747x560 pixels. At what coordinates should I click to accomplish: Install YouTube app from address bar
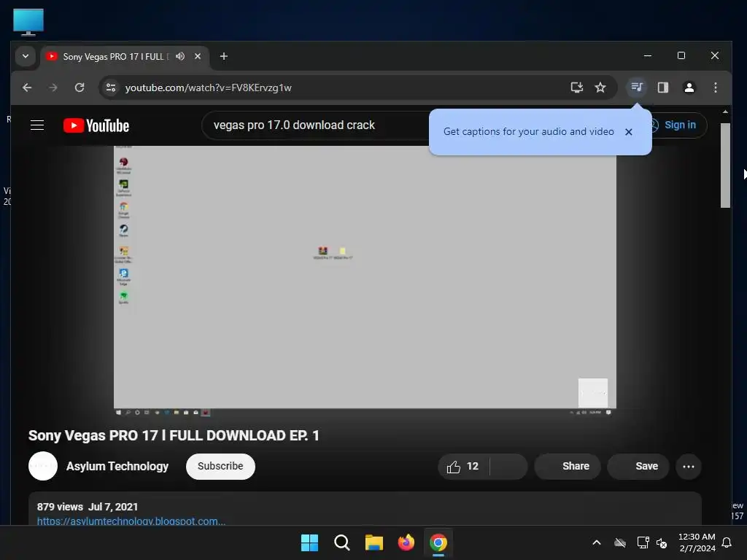577,87
